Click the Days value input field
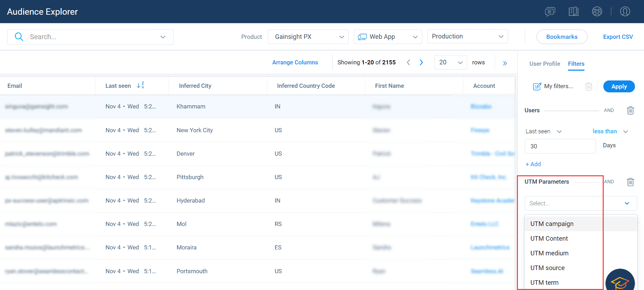This screenshot has width=644, height=290. 560,146
